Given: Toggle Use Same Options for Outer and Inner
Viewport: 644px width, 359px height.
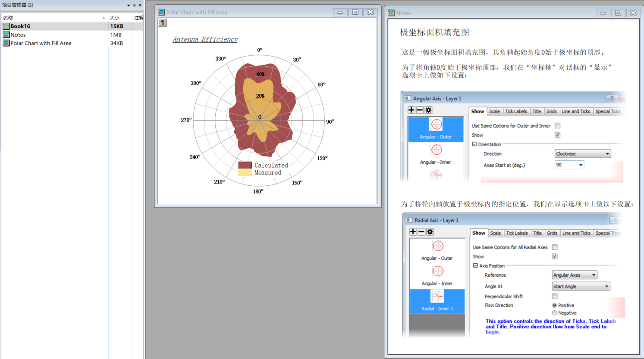Looking at the screenshot, I should [x=557, y=126].
